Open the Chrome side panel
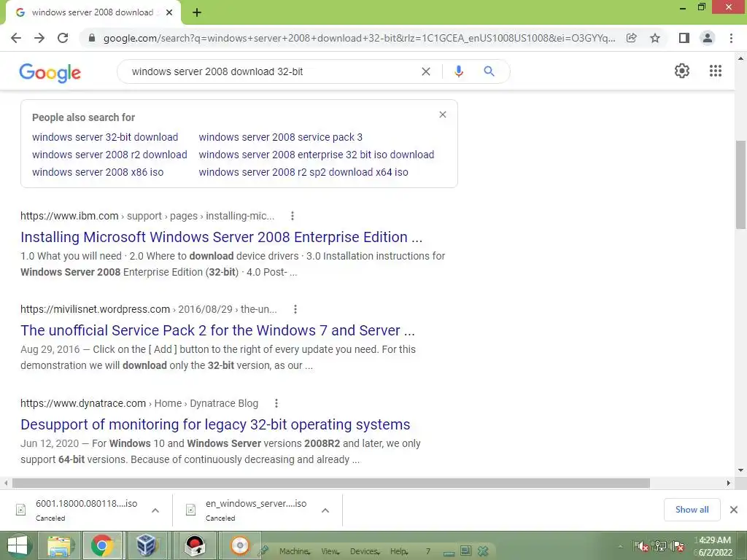Viewport: 747px width, 560px height. 684,38
